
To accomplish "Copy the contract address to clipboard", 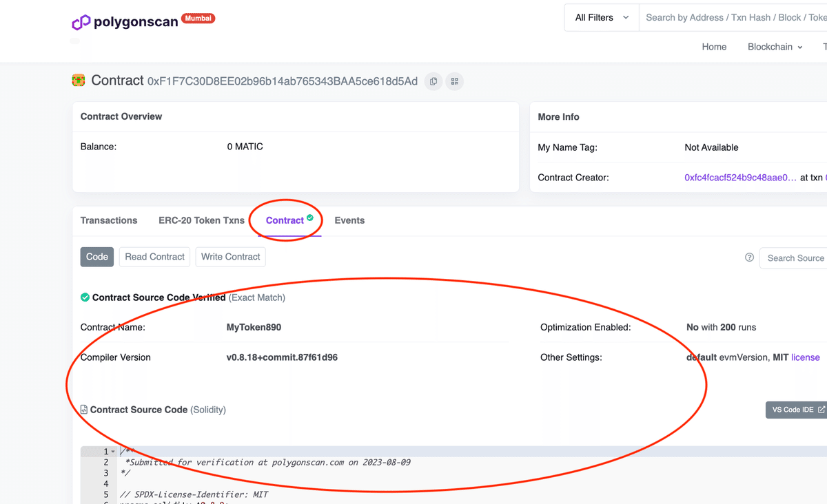I will pyautogui.click(x=433, y=81).
